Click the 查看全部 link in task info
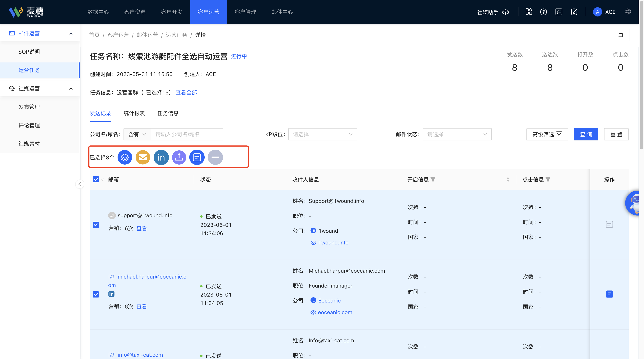Screen dimensions: 644x359 (186, 93)
